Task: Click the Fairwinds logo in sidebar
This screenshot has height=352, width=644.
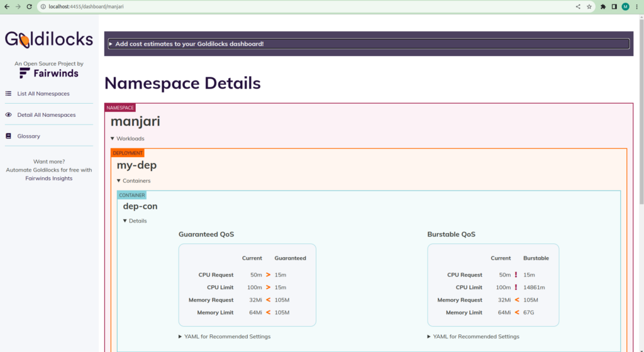Action: point(48,73)
